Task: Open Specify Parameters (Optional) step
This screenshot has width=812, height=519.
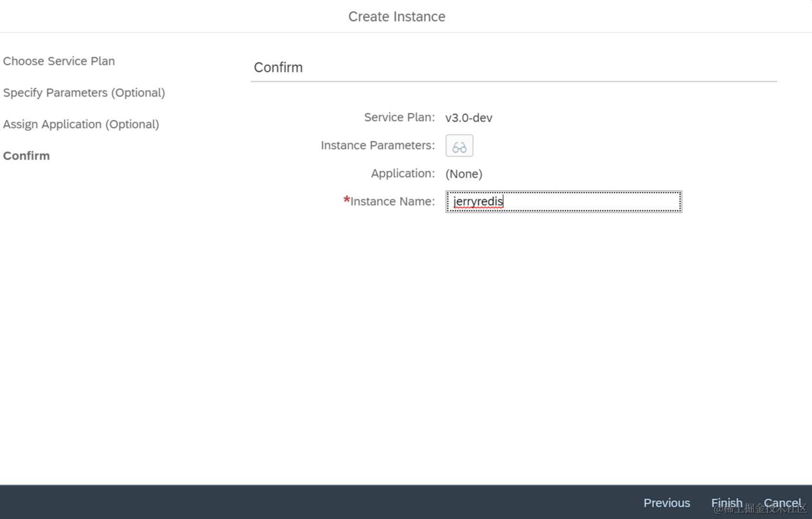Action: click(84, 92)
